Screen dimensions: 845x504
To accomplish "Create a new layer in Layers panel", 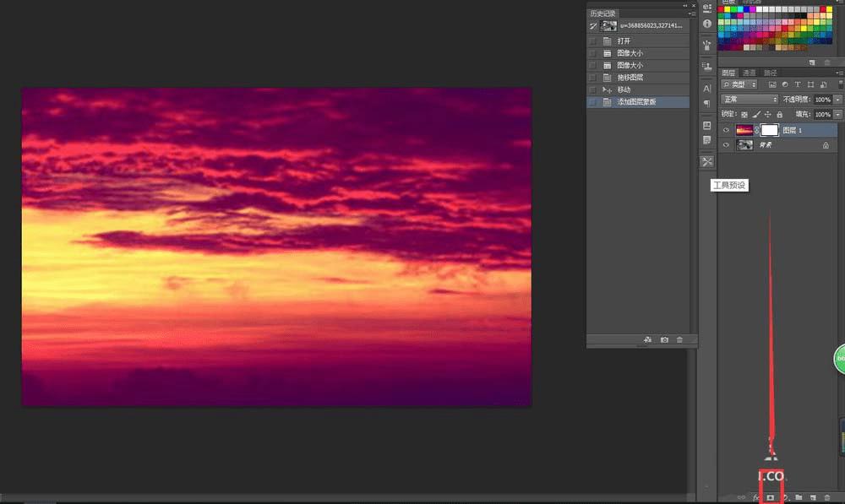I will (x=813, y=497).
